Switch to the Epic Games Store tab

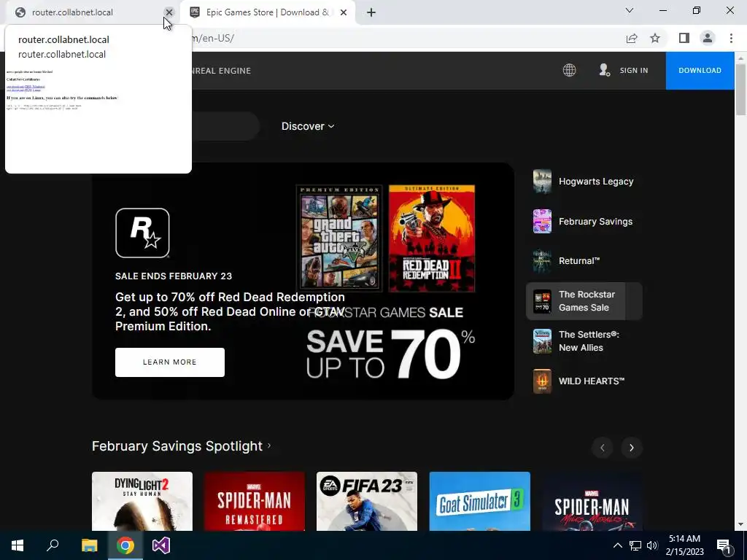click(268, 12)
